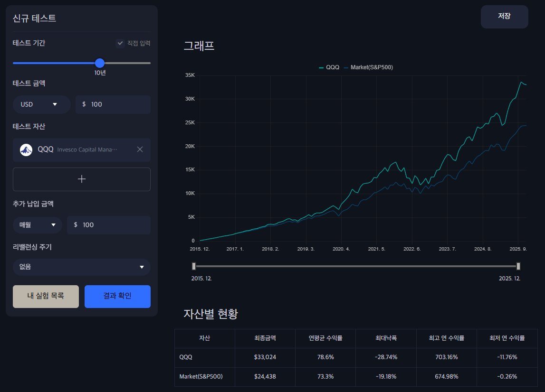
Task: Click the right handle of the chart range slider
Action: point(518,266)
